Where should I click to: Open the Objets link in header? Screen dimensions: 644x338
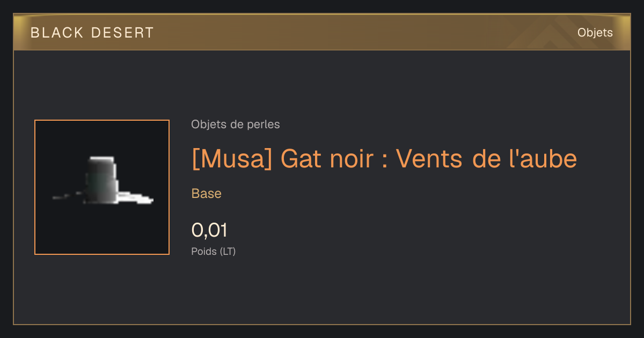(x=595, y=33)
